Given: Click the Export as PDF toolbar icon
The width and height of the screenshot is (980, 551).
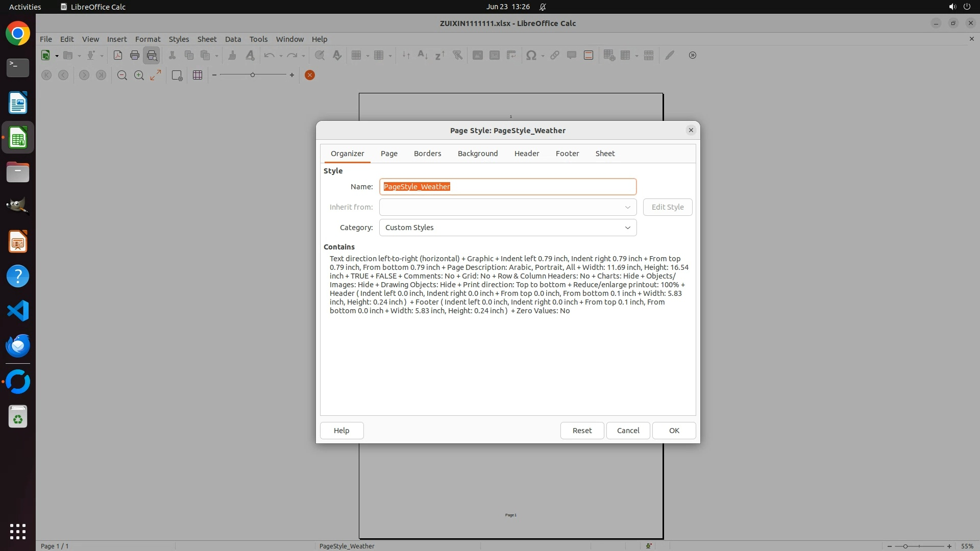Looking at the screenshot, I should (118, 55).
